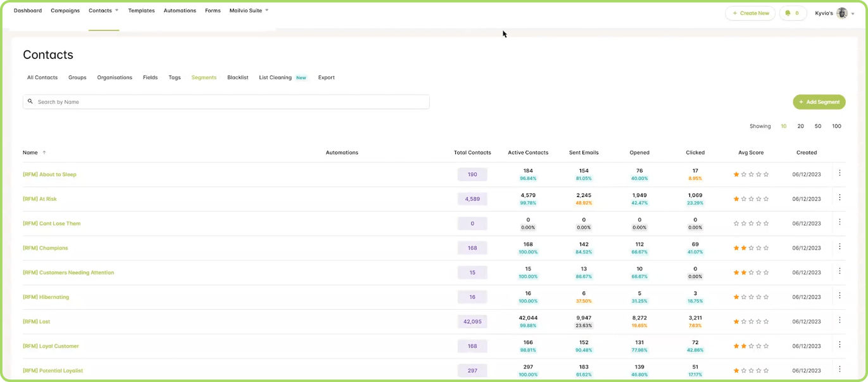868x382 pixels.
Task: Show 20 segments per page
Action: pos(800,126)
